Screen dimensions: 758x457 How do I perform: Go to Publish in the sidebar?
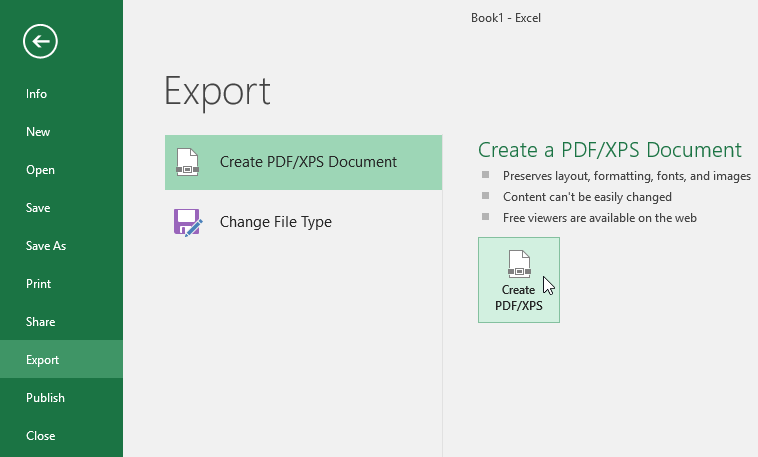coord(45,398)
